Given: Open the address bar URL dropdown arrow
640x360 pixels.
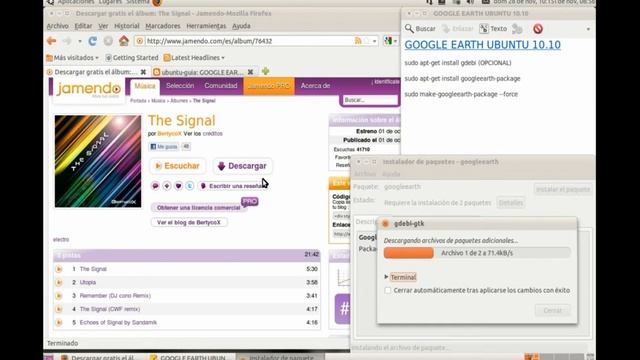Looking at the screenshot, I should coord(374,41).
